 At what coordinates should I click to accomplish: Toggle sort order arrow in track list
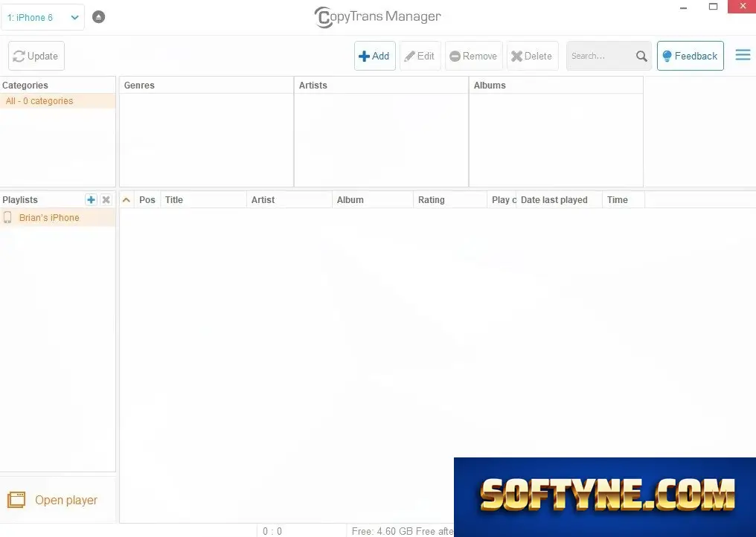(x=126, y=199)
